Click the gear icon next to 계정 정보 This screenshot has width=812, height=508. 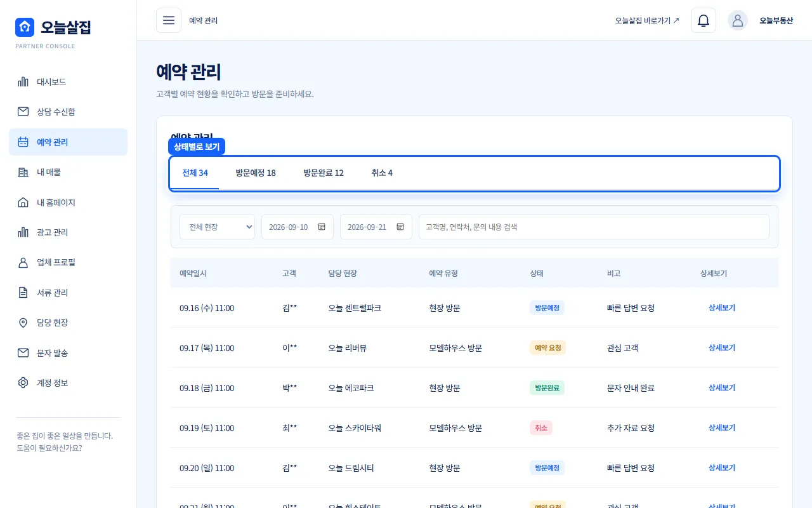(23, 383)
